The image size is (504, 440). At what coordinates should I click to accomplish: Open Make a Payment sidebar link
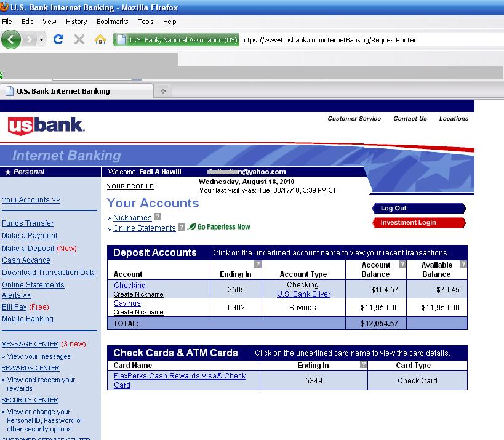30,236
